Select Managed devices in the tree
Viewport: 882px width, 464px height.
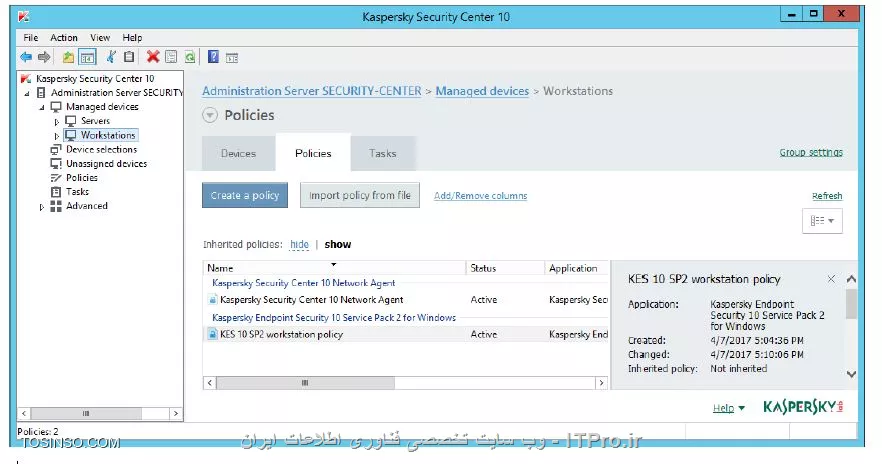[x=102, y=107]
